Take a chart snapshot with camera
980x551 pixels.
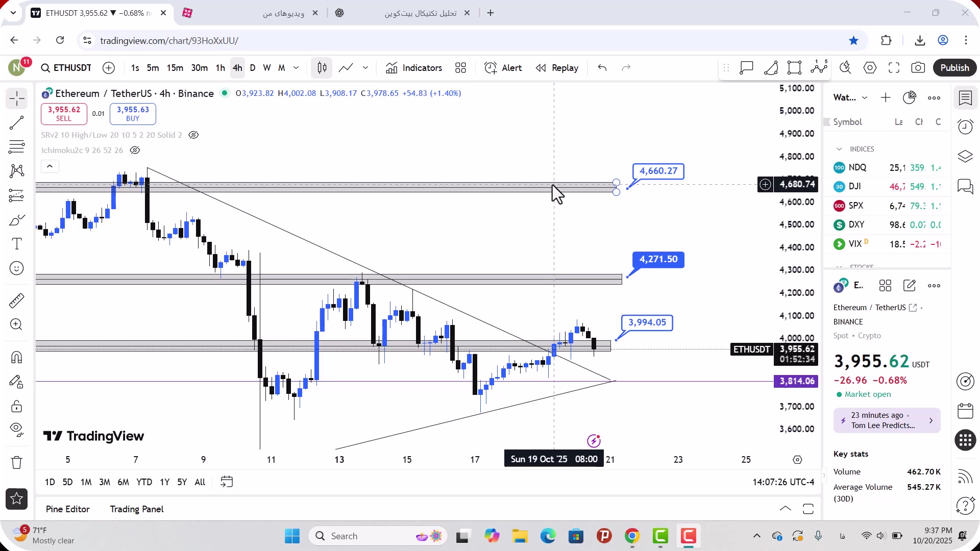918,68
